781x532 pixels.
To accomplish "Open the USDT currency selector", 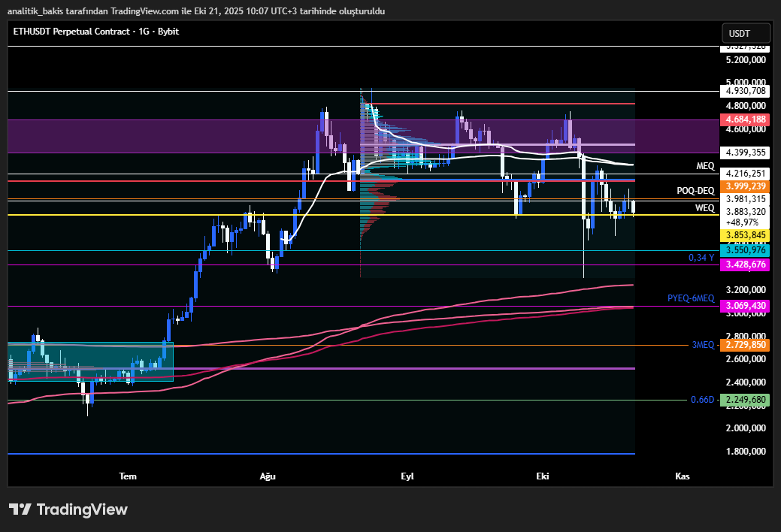I will click(x=745, y=33).
